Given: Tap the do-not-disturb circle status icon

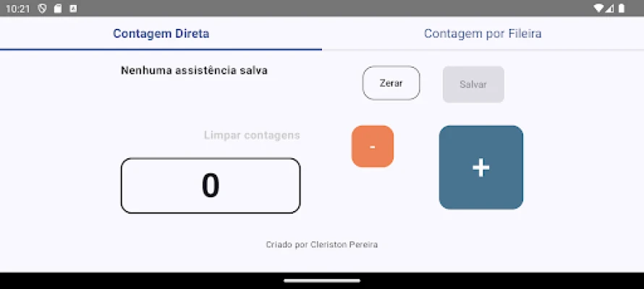Looking at the screenshot, I should click(x=42, y=9).
